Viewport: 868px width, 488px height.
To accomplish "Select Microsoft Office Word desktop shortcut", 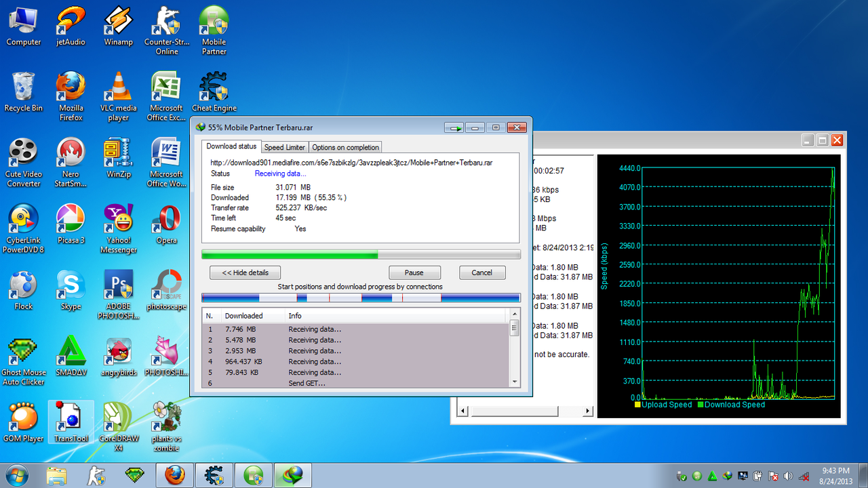I will pos(167,163).
